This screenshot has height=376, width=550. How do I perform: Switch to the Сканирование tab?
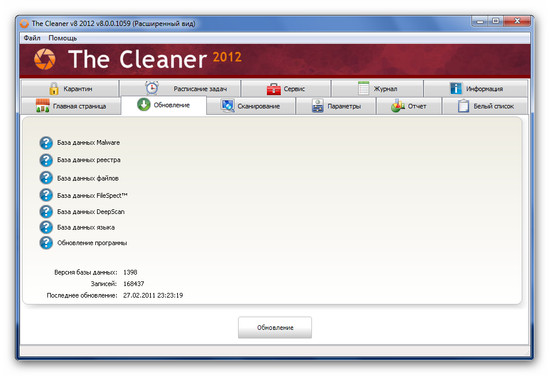pos(251,106)
